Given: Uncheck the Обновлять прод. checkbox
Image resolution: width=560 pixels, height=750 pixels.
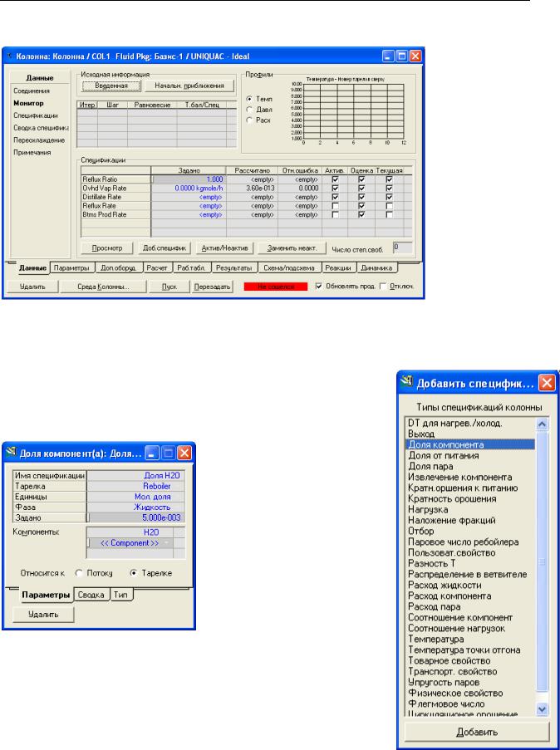Looking at the screenshot, I should pos(319,286).
